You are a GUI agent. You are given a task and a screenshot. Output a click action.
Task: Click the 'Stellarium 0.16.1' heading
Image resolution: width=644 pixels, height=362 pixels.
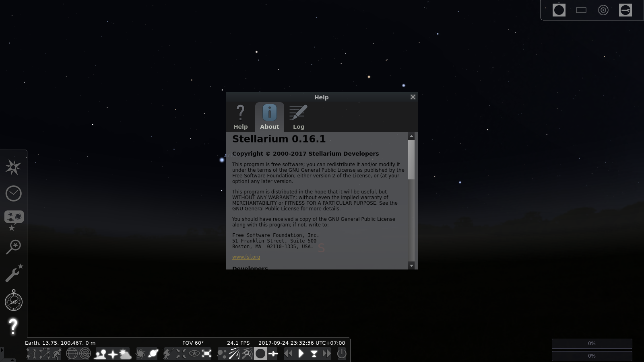[x=279, y=139]
